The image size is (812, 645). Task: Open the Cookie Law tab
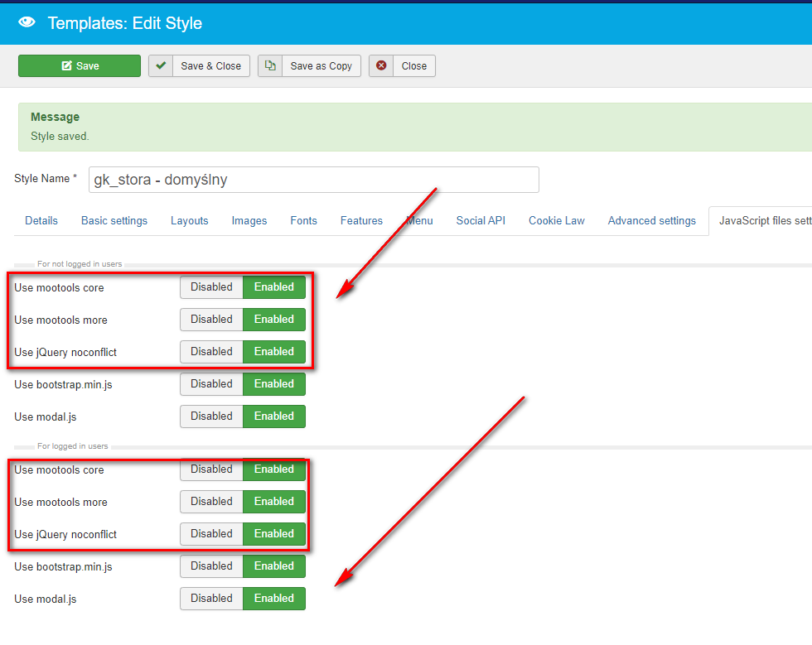[x=557, y=220]
